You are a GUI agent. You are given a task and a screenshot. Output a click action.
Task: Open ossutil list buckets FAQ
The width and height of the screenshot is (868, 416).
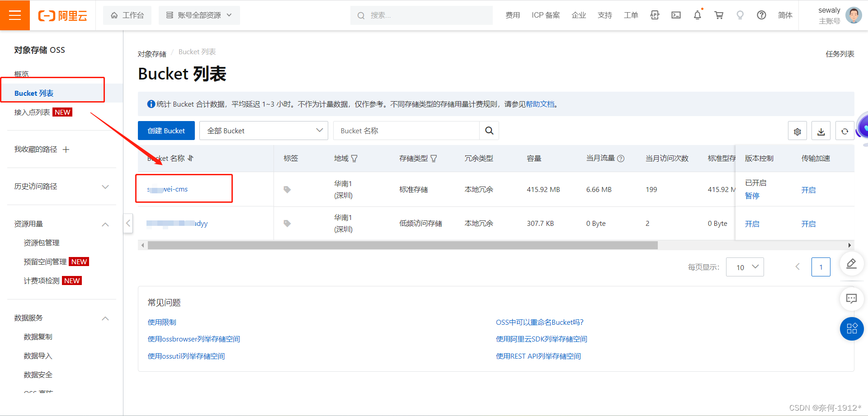(x=186, y=356)
